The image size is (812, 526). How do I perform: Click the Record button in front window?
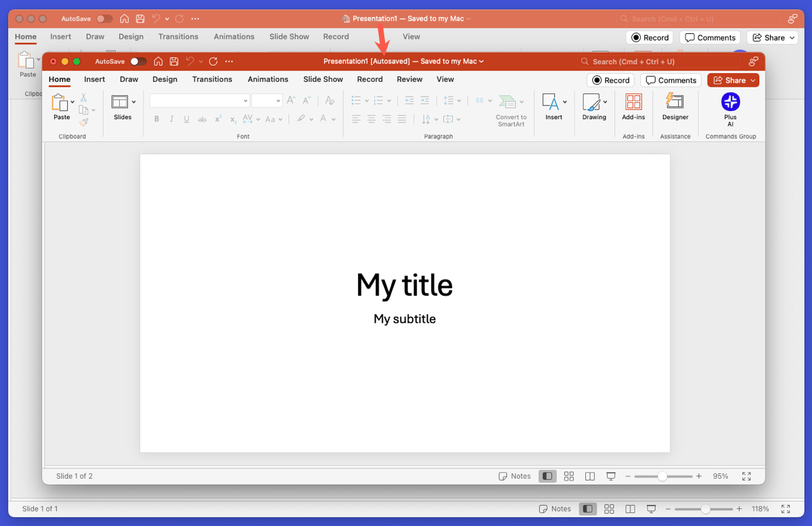point(610,80)
